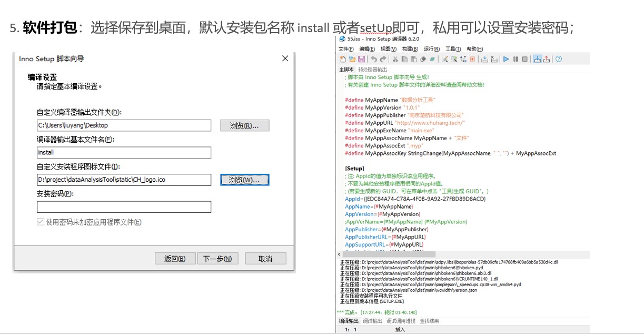Click 浏览(W)... beside the icon file field
644x334 pixels.
click(245, 180)
